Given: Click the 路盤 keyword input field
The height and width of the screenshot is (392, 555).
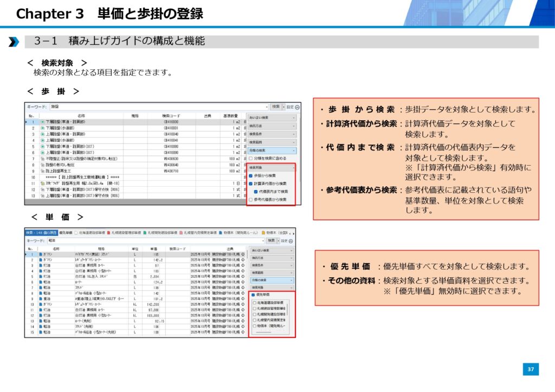Looking at the screenshot, I should tap(157, 107).
